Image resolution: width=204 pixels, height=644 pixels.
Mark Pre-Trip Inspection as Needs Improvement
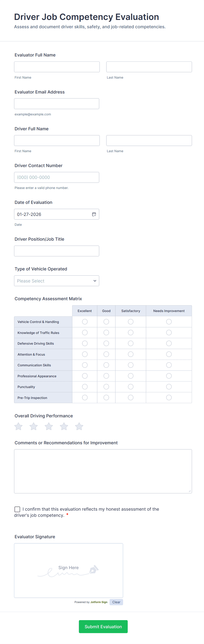pyautogui.click(x=169, y=397)
